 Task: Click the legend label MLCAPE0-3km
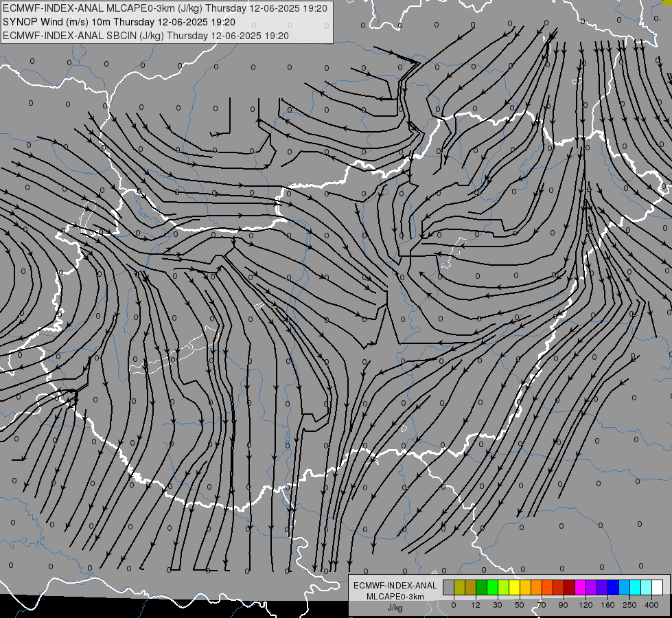[x=395, y=597]
